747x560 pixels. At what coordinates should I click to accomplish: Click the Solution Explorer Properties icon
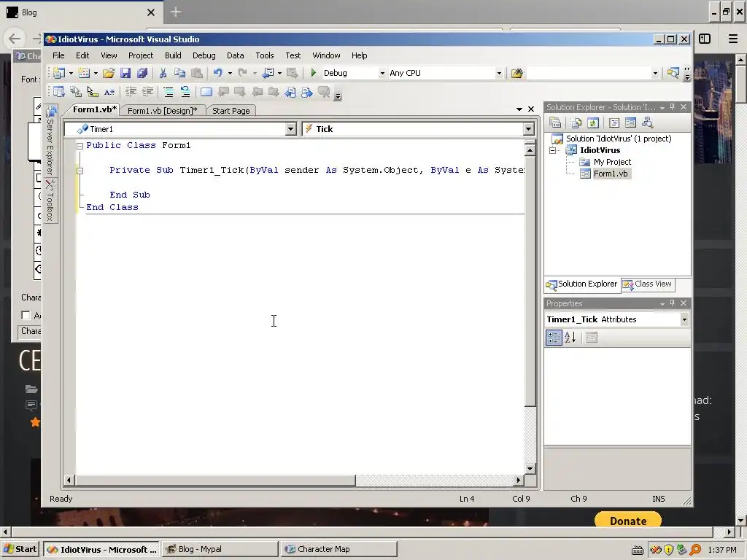pyautogui.click(x=555, y=122)
